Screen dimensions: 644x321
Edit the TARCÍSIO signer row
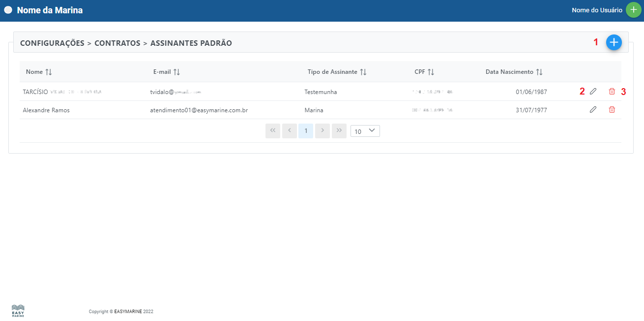point(593,91)
